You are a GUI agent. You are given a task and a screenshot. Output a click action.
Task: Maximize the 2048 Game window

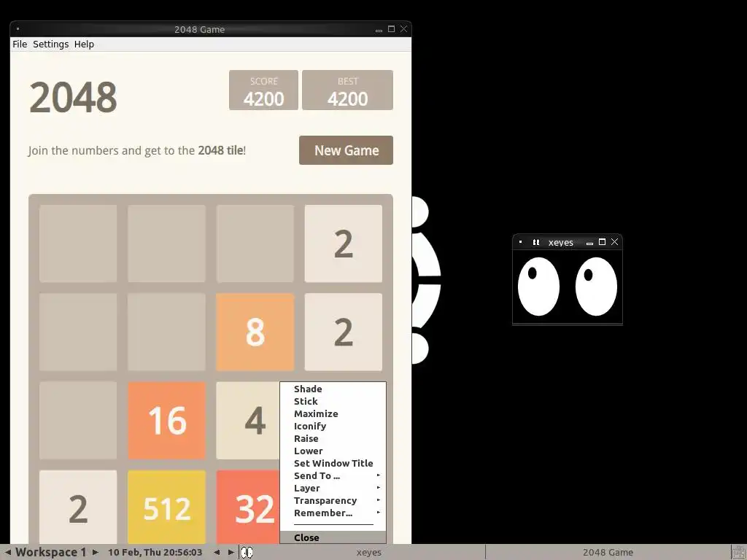point(391,29)
